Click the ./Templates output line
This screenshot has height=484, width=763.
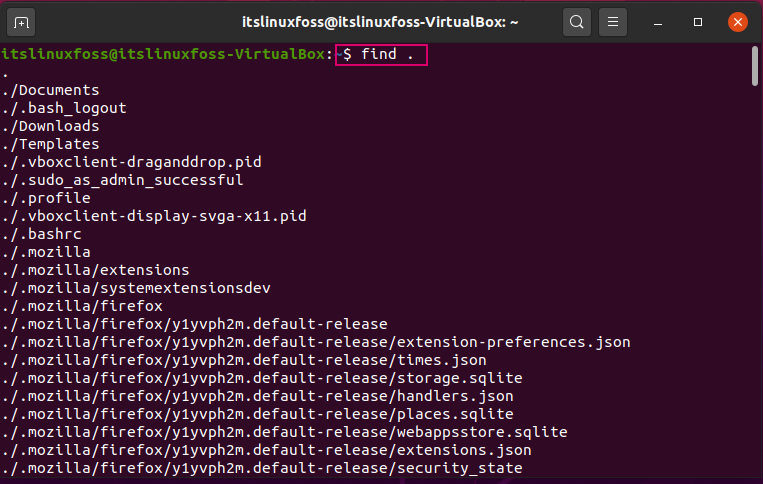pos(50,144)
